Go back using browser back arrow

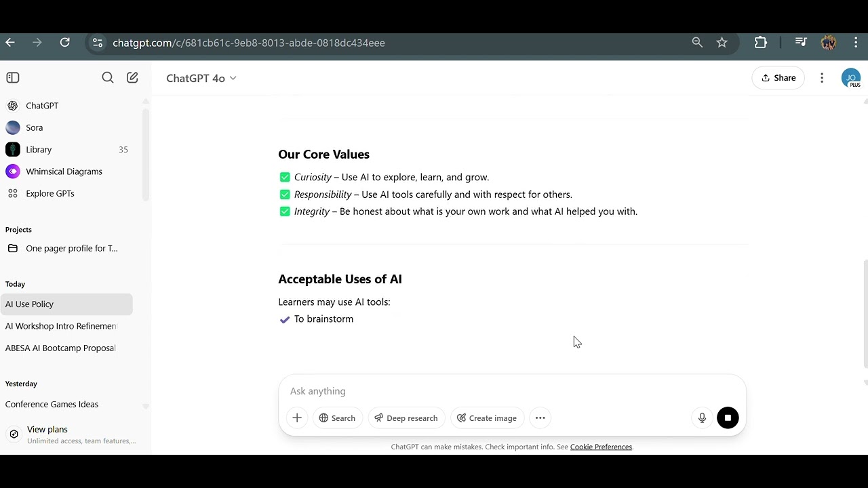point(10,43)
